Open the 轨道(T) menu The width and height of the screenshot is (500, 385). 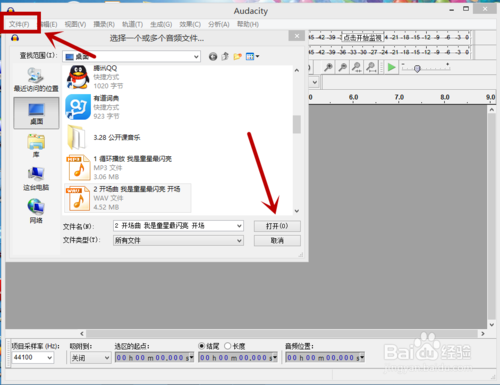[x=132, y=24]
